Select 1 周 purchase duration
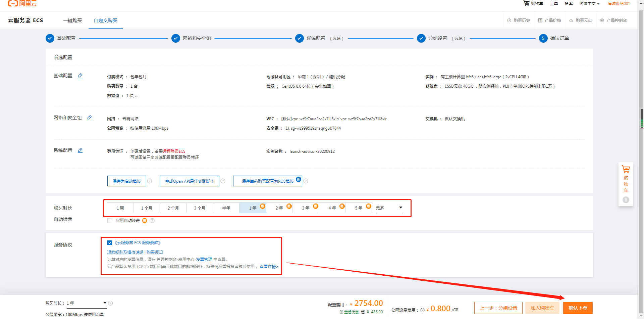Image resolution: width=644 pixels, height=319 pixels. tap(120, 208)
